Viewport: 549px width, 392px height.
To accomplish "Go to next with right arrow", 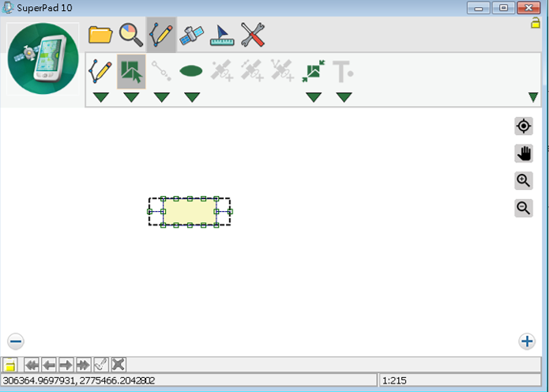I will coord(66,364).
